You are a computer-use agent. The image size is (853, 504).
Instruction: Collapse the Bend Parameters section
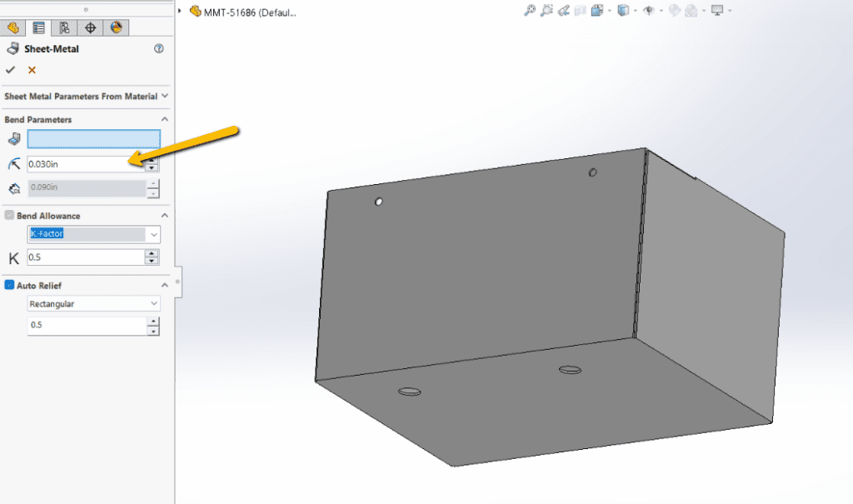click(165, 119)
